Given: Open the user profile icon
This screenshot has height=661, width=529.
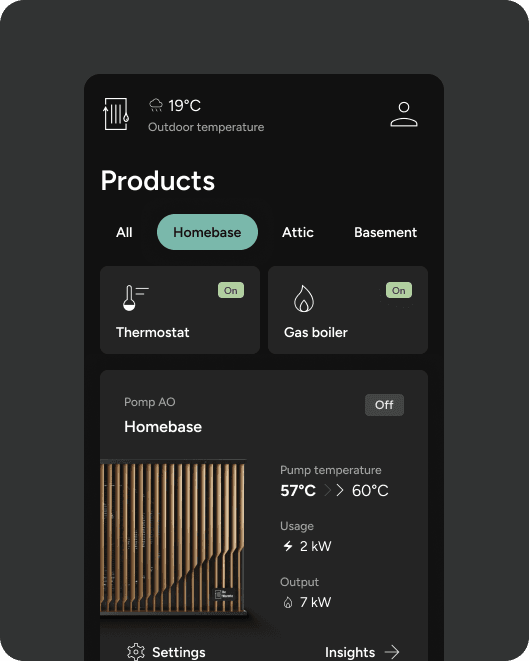Looking at the screenshot, I should pos(403,114).
